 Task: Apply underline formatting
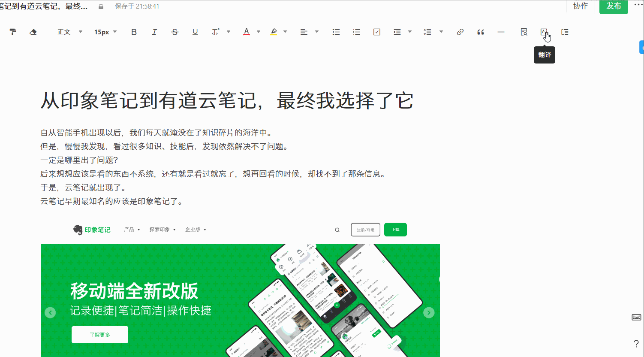click(195, 32)
